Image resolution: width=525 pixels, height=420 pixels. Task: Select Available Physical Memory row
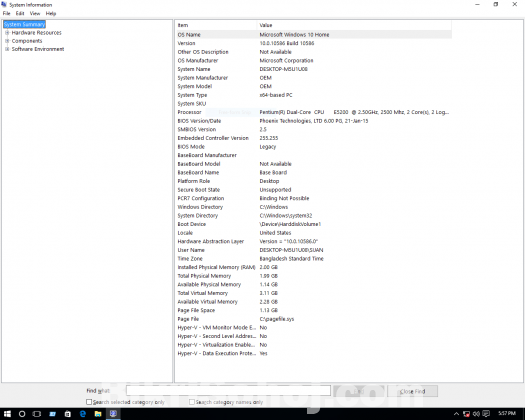[314, 284]
